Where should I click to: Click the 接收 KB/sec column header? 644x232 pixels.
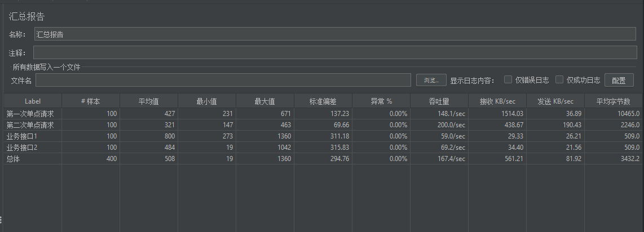click(x=497, y=101)
